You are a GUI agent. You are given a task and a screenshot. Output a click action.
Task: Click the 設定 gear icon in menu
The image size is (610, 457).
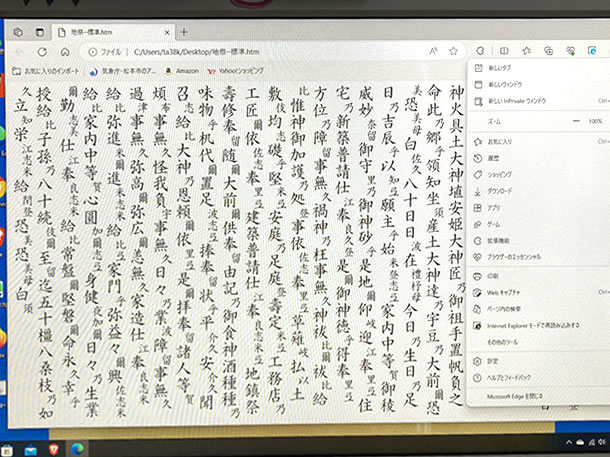click(477, 361)
